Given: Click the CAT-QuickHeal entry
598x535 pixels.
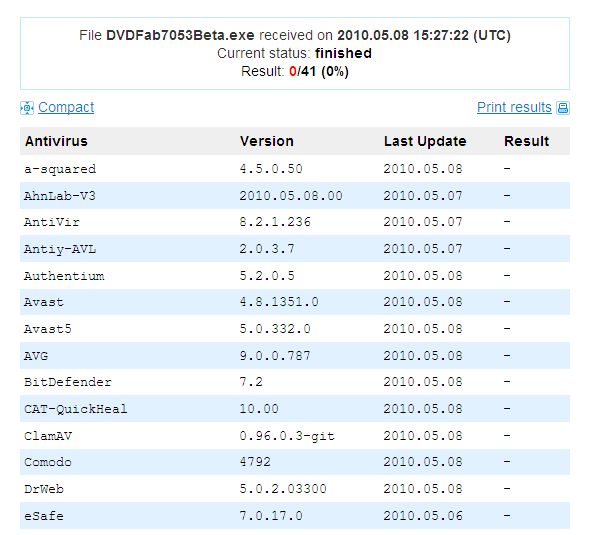Looking at the screenshot, I should tap(76, 409).
